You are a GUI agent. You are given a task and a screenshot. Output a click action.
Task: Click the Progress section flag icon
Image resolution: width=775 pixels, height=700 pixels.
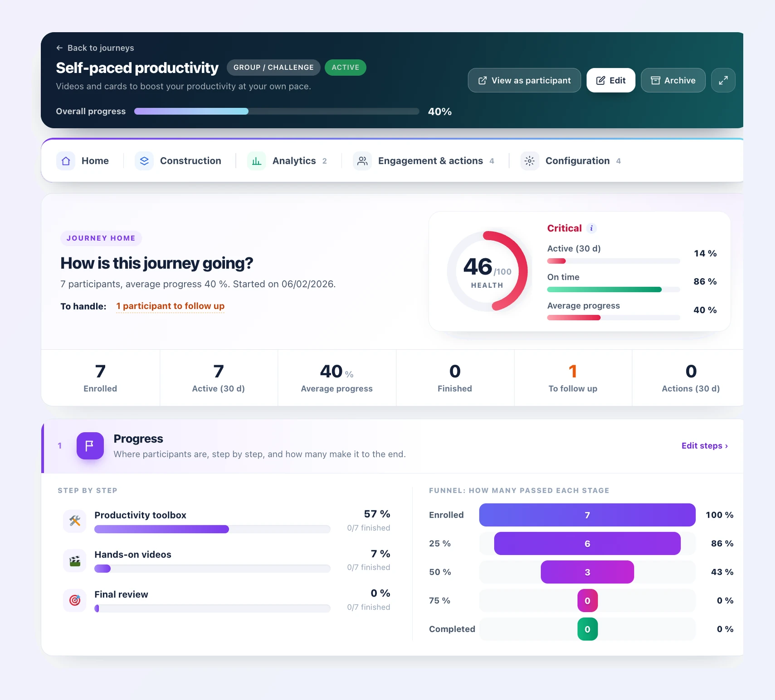coord(90,446)
